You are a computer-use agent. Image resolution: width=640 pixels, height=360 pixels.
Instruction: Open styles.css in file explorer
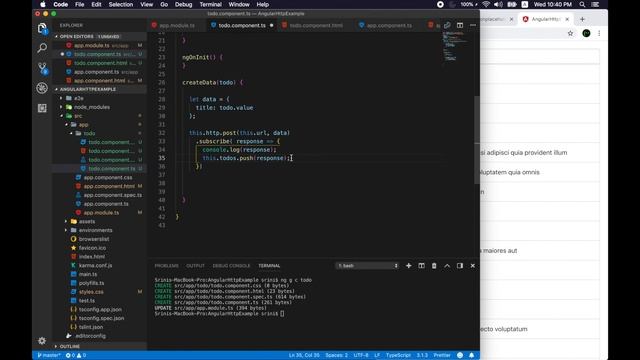click(x=91, y=292)
